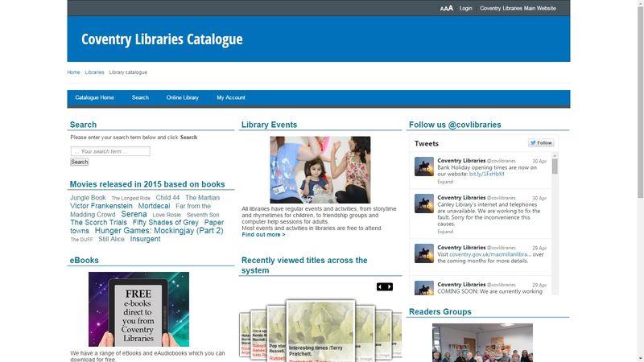This screenshot has height=362, width=644.
Task: Open Search menu item in navigation bar
Action: pos(140,97)
